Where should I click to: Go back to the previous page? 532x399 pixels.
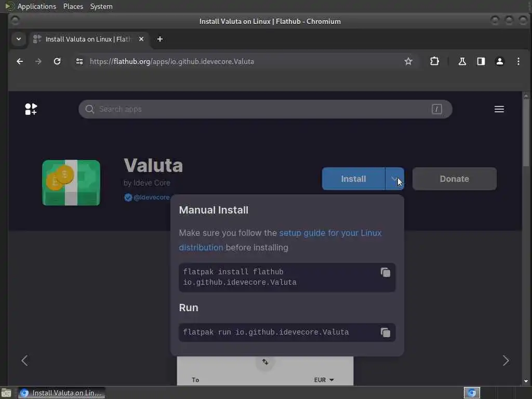point(20,61)
